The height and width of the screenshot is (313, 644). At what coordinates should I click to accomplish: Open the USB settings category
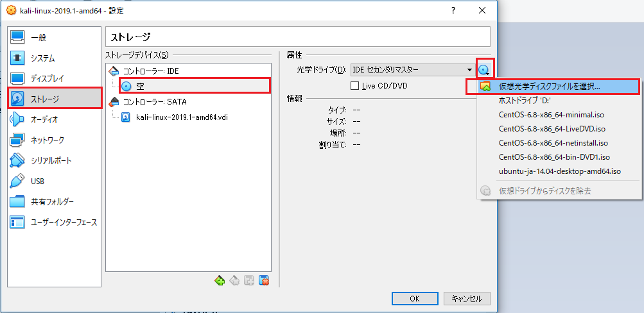(x=55, y=182)
